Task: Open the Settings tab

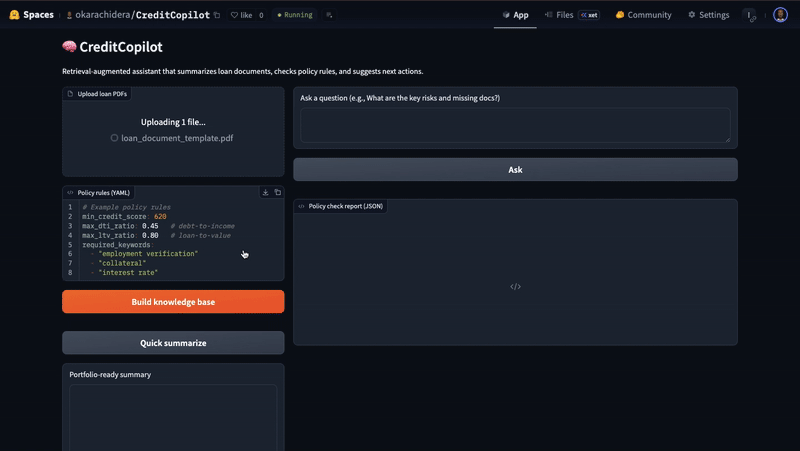Action: click(x=708, y=15)
